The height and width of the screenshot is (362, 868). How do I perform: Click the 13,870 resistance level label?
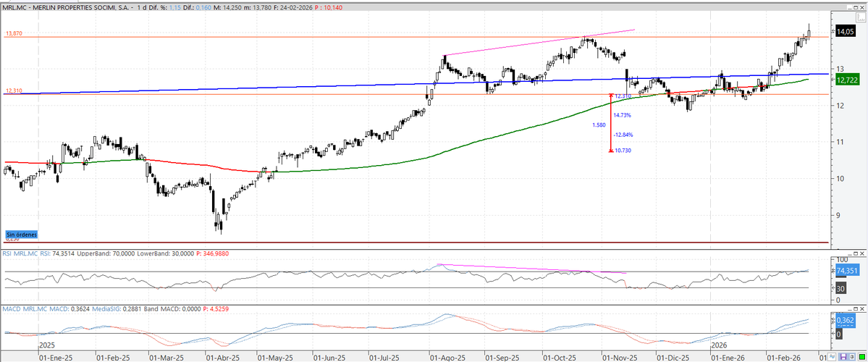[14, 34]
